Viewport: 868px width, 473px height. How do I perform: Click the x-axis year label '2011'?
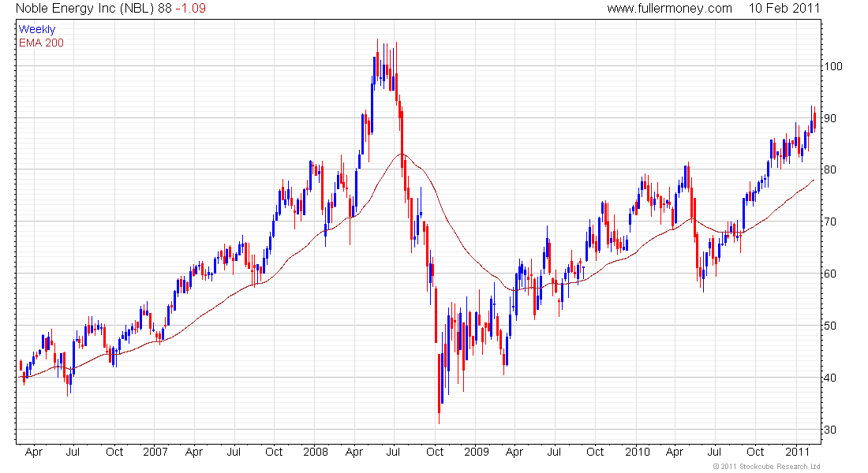point(798,452)
